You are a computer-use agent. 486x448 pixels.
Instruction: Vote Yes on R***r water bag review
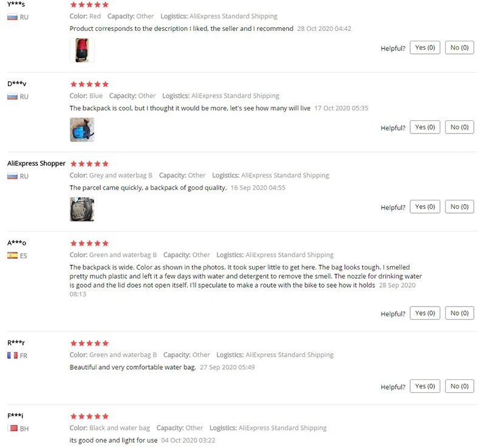(x=425, y=386)
